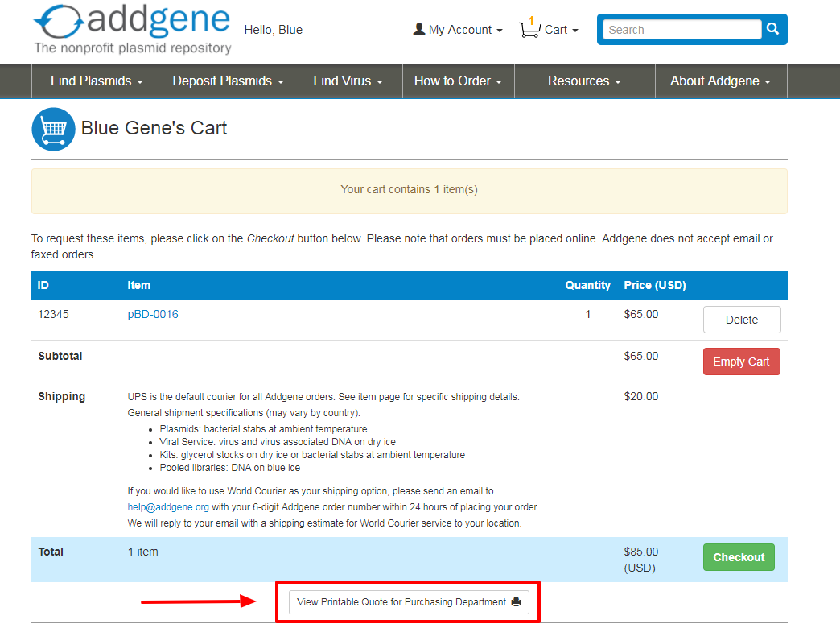Expand the Find Plasmids menu

point(97,81)
